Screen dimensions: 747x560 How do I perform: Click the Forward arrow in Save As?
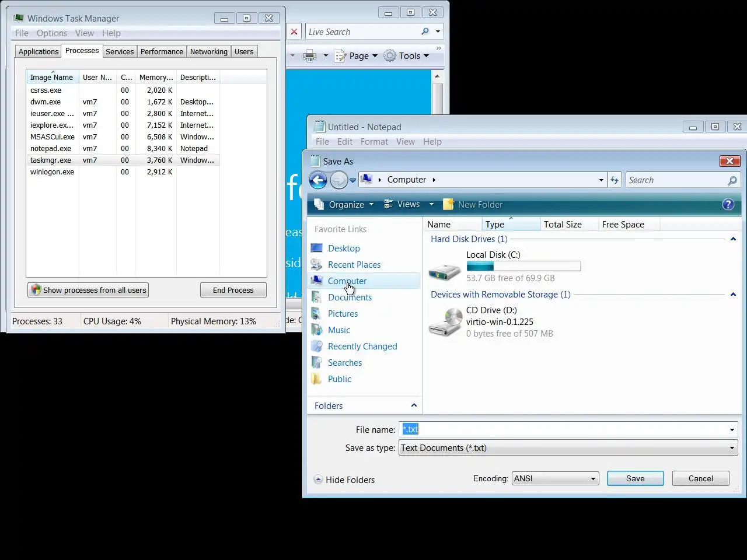pyautogui.click(x=338, y=180)
